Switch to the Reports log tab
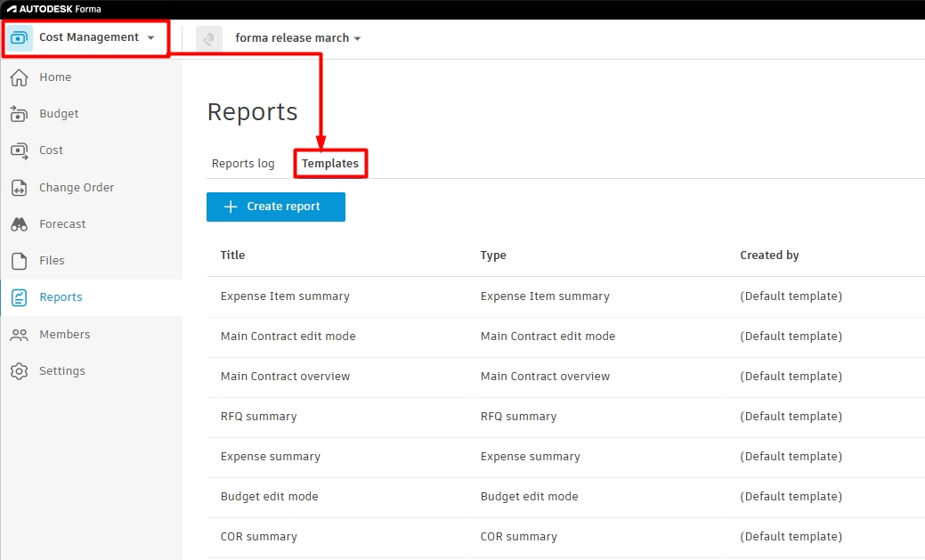 243,164
